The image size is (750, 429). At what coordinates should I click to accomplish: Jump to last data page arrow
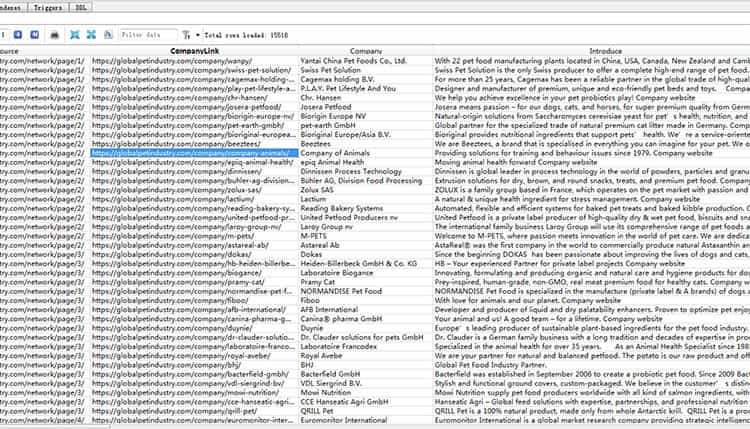coord(34,35)
